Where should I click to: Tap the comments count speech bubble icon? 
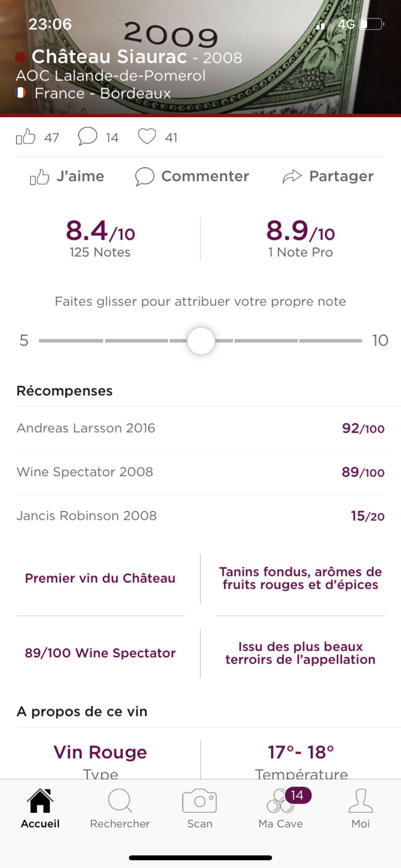pyautogui.click(x=88, y=137)
